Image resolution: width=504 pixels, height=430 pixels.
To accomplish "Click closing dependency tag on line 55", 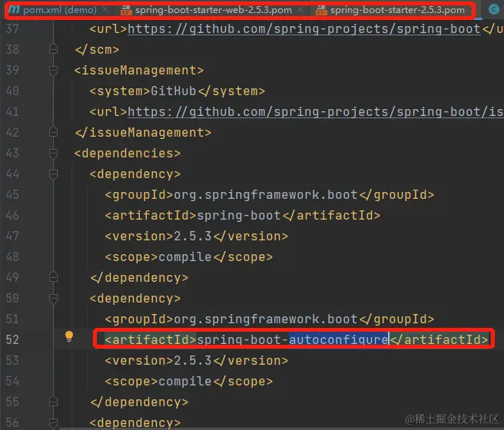I will pos(139,402).
